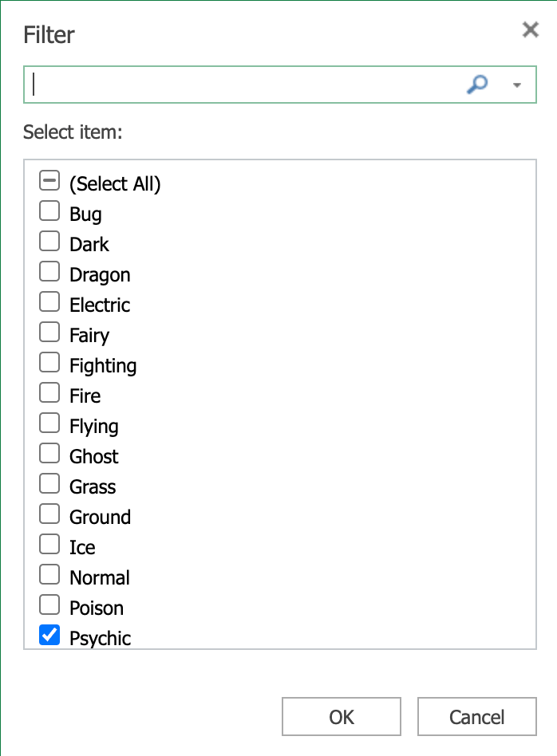
Task: Enable the Normal type filter
Action: click(x=49, y=574)
